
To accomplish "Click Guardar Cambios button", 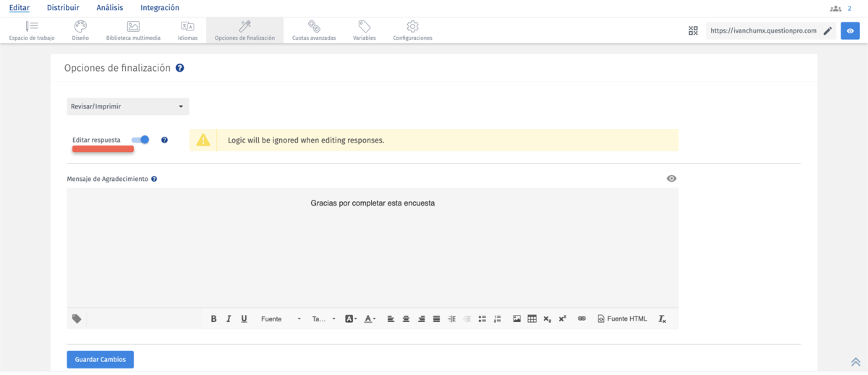I will click(101, 360).
